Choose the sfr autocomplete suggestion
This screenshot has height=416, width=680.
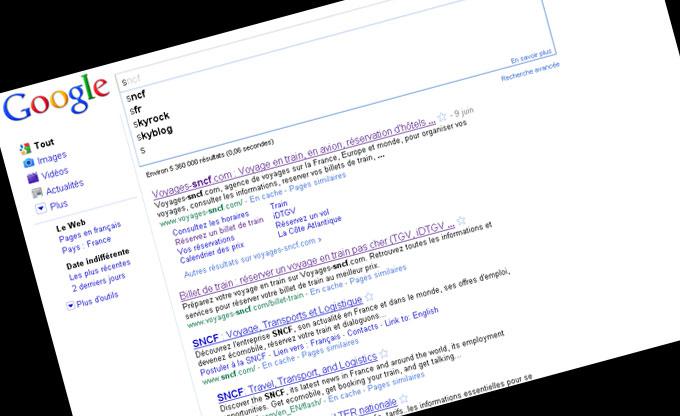pyautogui.click(x=136, y=110)
